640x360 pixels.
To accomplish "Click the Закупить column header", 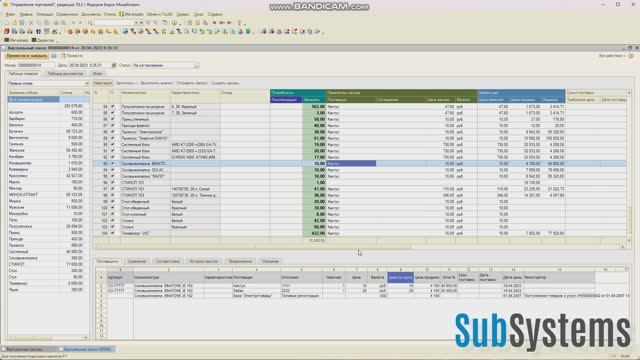I will pyautogui.click(x=314, y=100).
